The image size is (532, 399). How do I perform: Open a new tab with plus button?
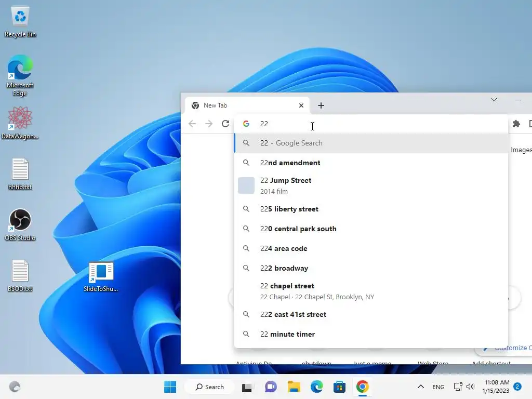(x=321, y=105)
